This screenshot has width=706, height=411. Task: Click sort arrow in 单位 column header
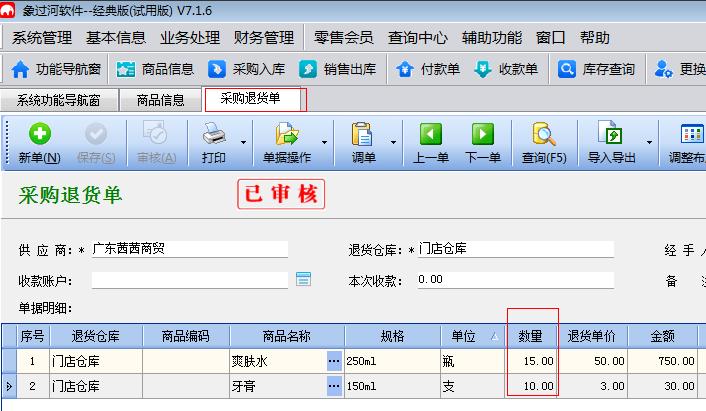(494, 336)
